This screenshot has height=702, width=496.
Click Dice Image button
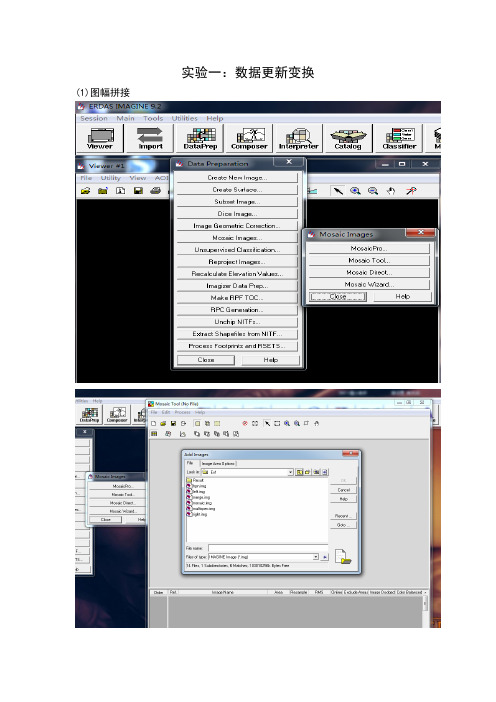pyautogui.click(x=237, y=214)
